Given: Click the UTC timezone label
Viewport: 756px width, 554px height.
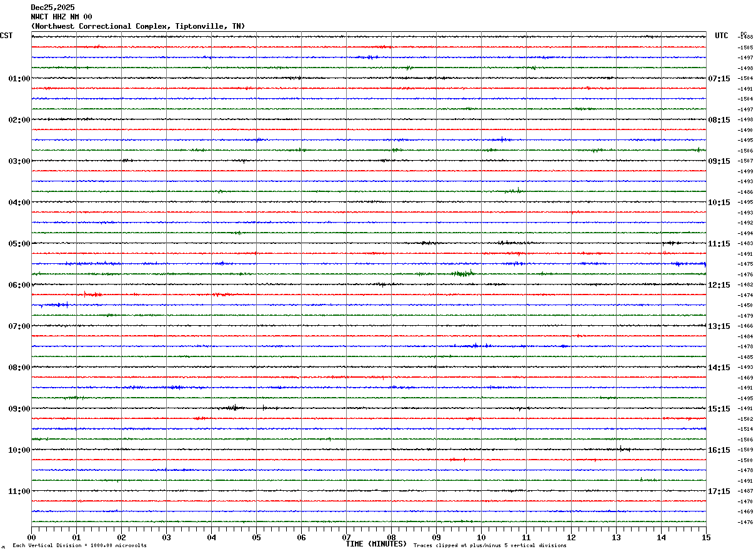Looking at the screenshot, I should [722, 36].
